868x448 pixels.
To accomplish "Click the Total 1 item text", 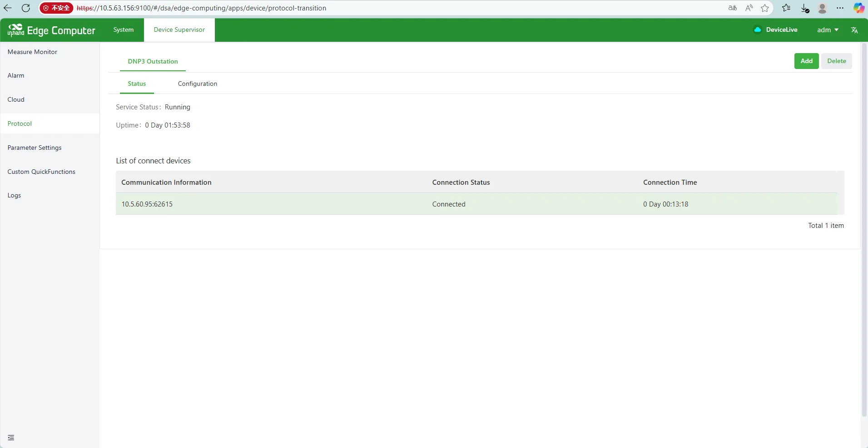I will tap(826, 226).
